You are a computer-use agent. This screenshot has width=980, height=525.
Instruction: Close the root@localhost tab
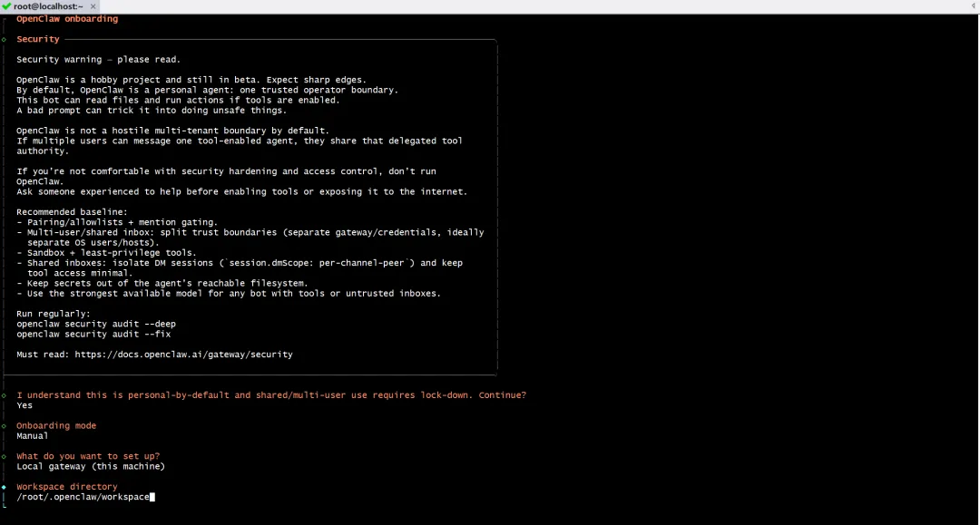tap(93, 6)
